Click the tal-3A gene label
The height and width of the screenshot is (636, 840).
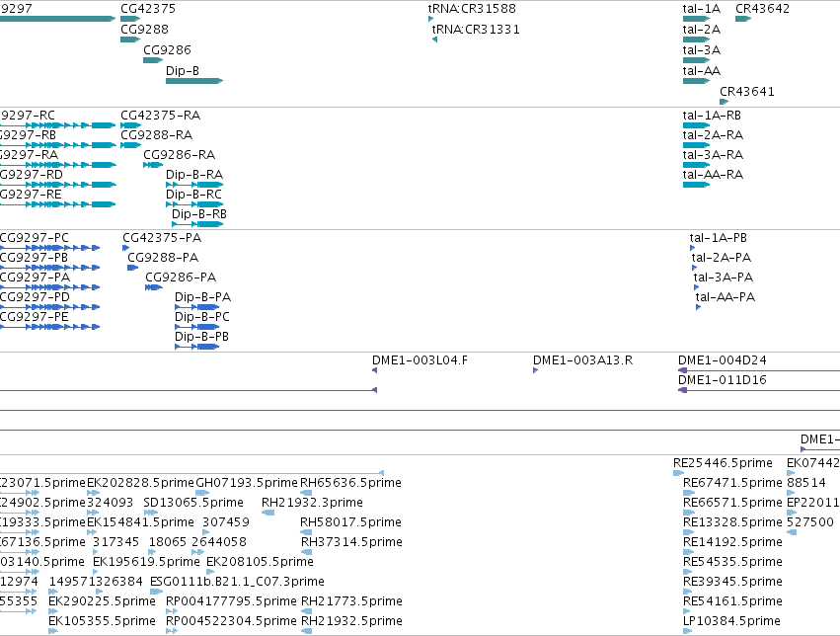(x=701, y=50)
